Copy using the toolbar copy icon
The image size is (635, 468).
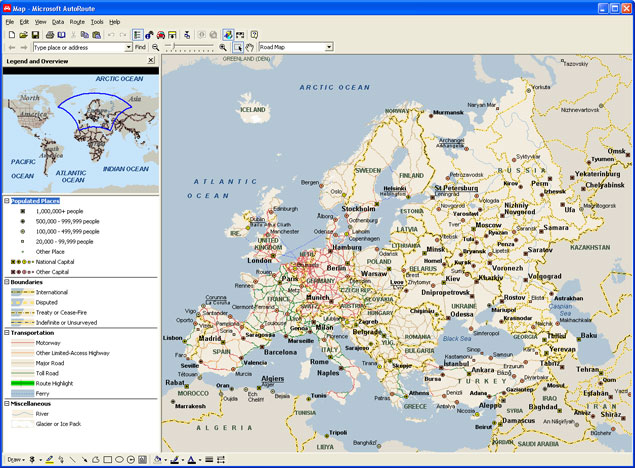(85, 35)
